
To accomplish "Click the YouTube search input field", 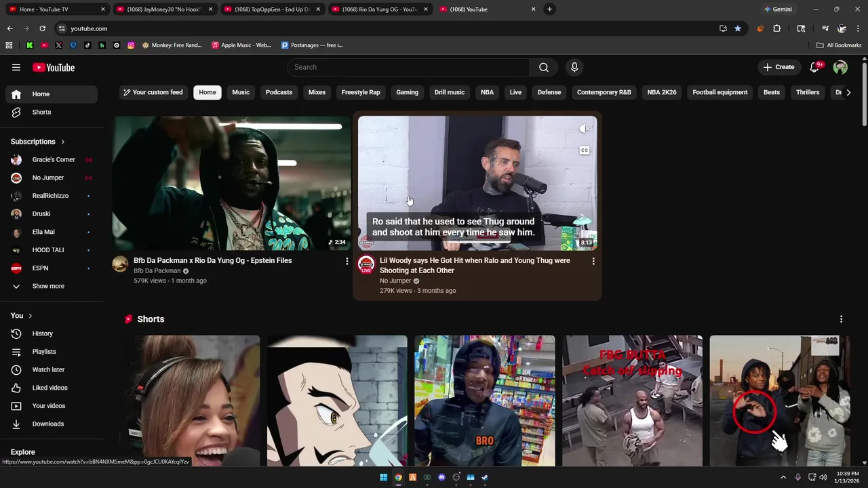I will pyautogui.click(x=408, y=67).
